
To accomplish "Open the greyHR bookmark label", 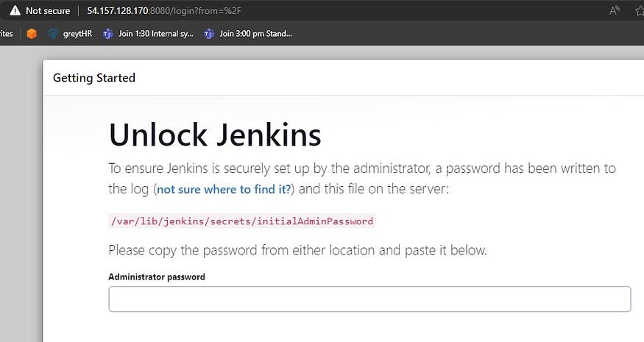I will [77, 34].
